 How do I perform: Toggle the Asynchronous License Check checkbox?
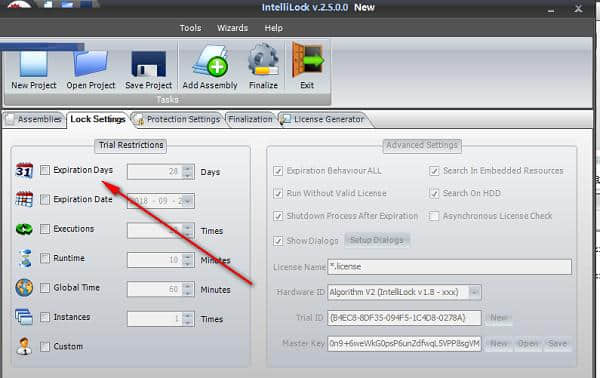pos(434,216)
